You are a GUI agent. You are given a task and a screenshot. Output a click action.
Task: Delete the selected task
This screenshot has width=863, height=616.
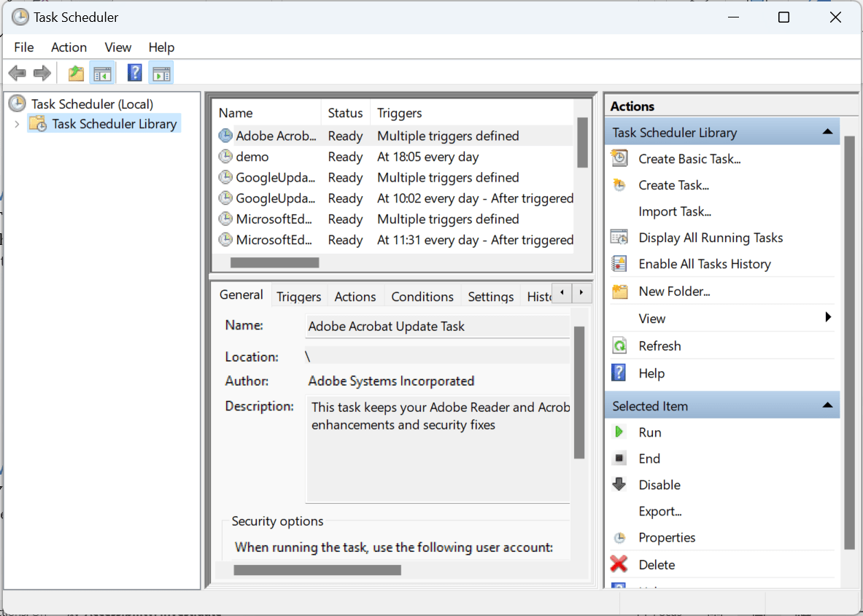pos(657,564)
